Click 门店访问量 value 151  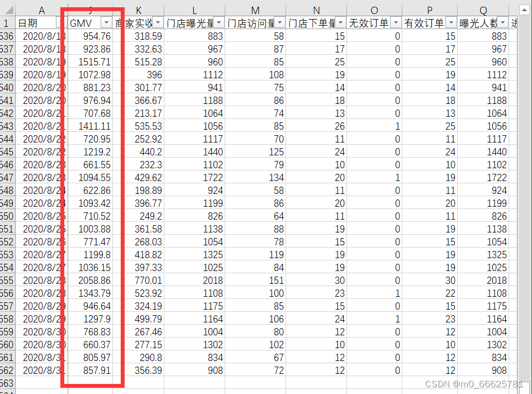point(277,281)
